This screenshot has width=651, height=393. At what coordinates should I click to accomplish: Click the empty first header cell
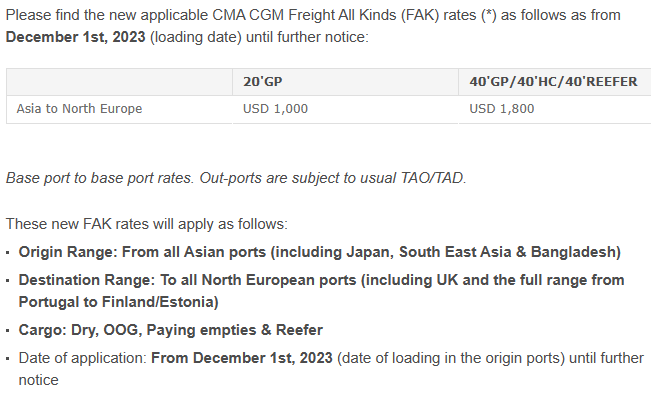119,82
